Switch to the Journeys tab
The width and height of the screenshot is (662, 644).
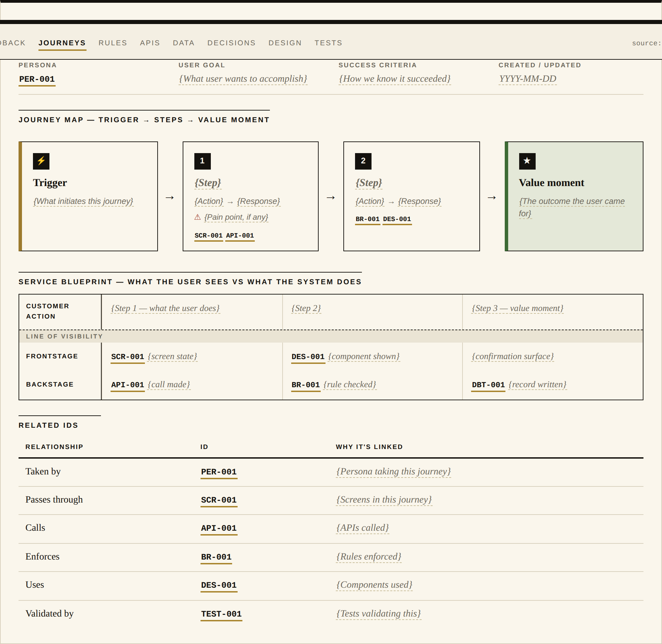[x=62, y=43]
